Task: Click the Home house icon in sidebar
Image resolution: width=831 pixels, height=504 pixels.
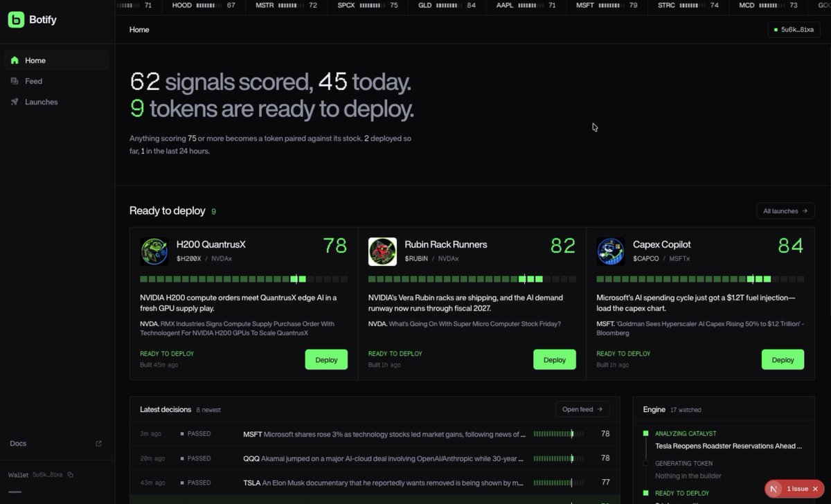Action: coord(15,60)
